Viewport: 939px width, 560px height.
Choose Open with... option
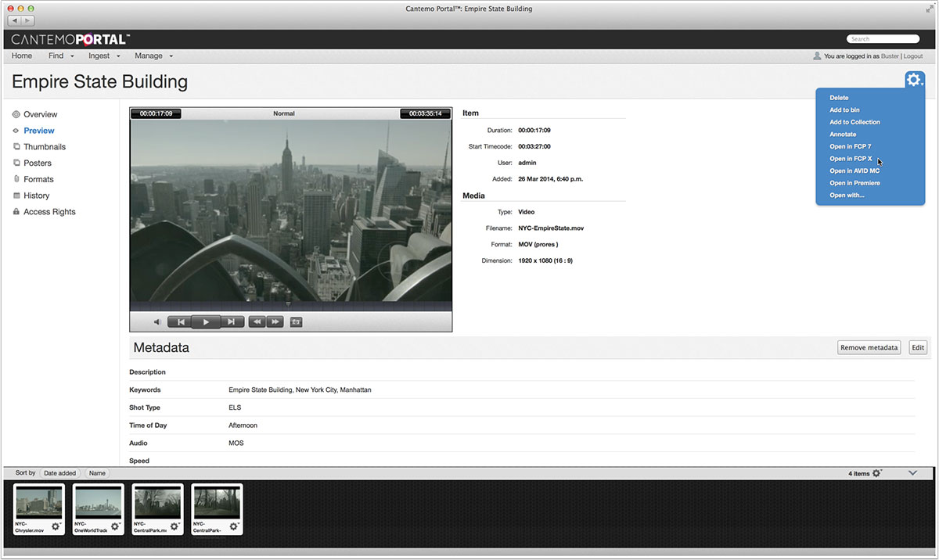[847, 195]
